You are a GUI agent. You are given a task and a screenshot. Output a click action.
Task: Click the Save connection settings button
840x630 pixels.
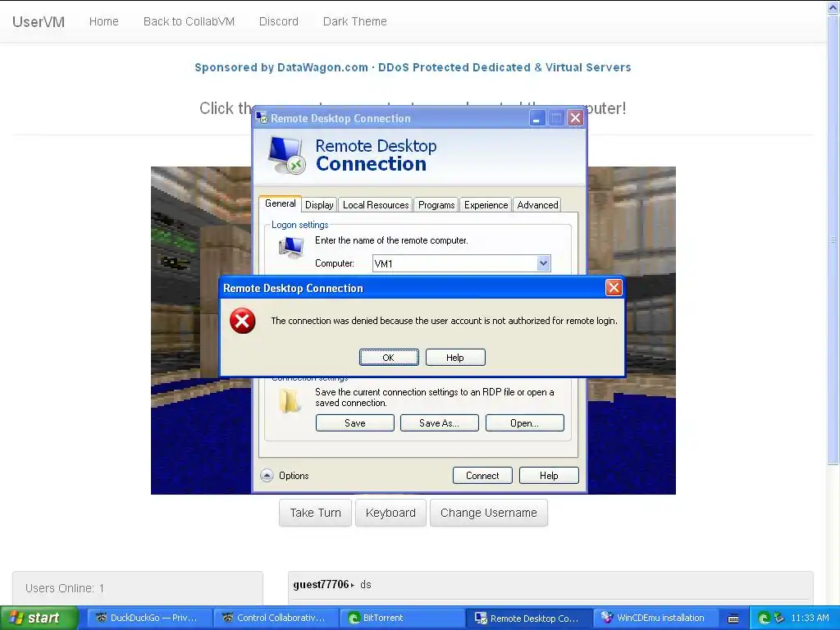tap(354, 422)
